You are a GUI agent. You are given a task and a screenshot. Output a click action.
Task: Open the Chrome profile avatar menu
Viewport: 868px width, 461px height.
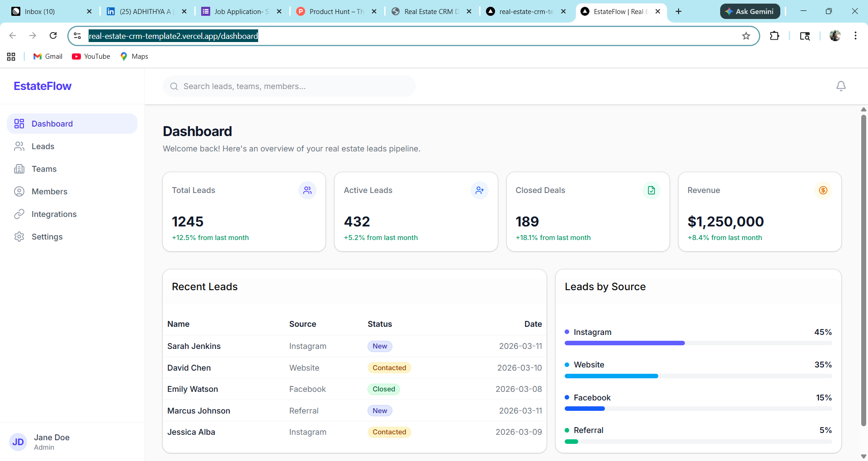point(835,36)
